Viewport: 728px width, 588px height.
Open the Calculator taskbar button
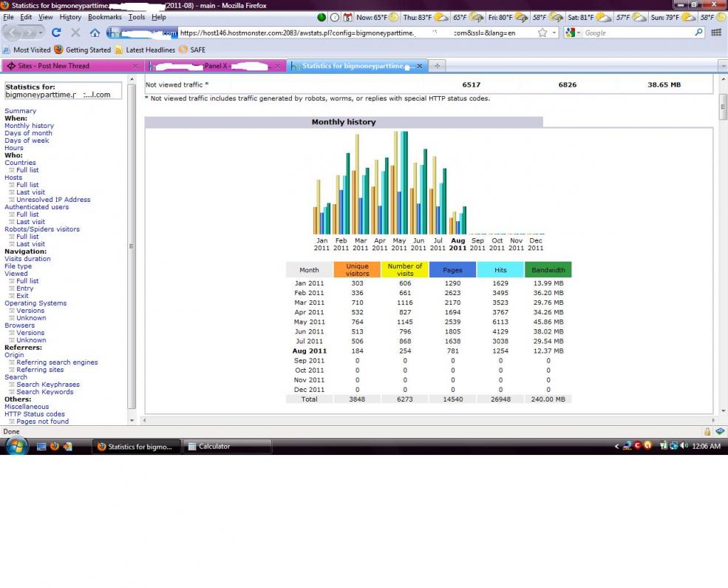(x=227, y=446)
